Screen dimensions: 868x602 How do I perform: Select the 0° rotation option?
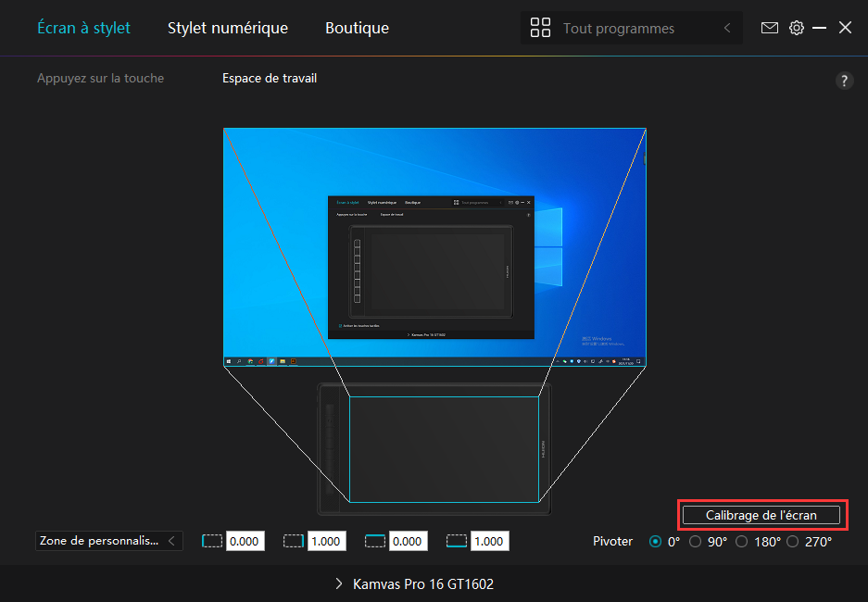point(657,542)
